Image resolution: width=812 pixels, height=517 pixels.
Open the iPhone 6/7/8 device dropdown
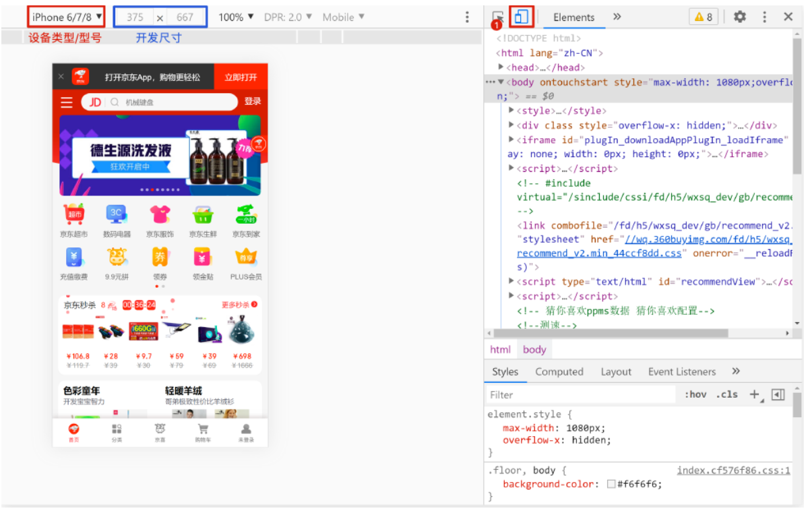click(67, 16)
